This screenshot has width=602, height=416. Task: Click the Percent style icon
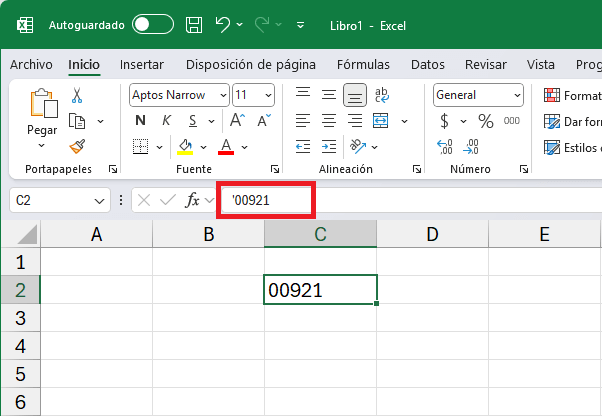[486, 121]
